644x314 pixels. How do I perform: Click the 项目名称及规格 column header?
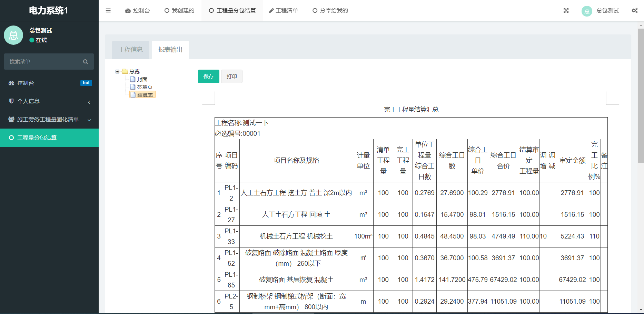(x=296, y=161)
